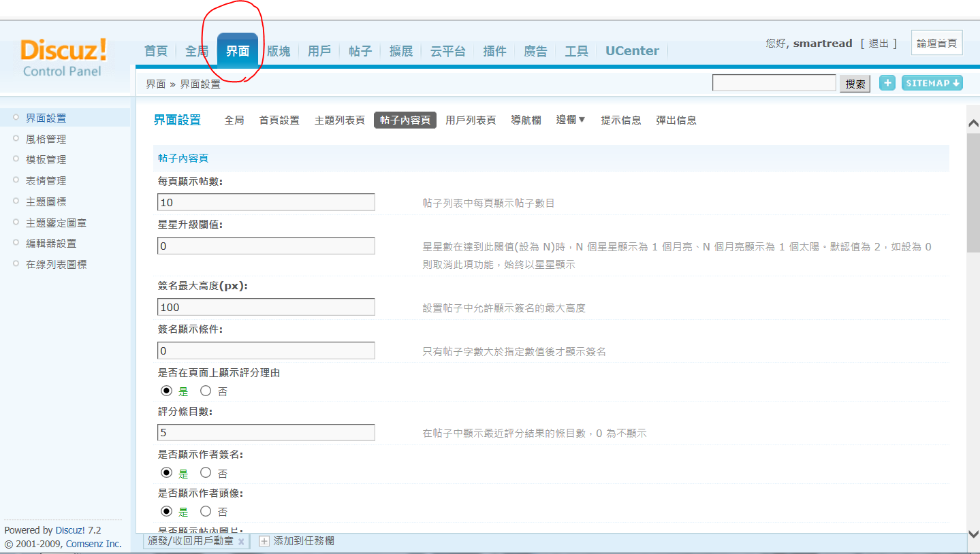Screen dimensions: 980x554
Task: Click the plus icon next to search
Action: (887, 83)
